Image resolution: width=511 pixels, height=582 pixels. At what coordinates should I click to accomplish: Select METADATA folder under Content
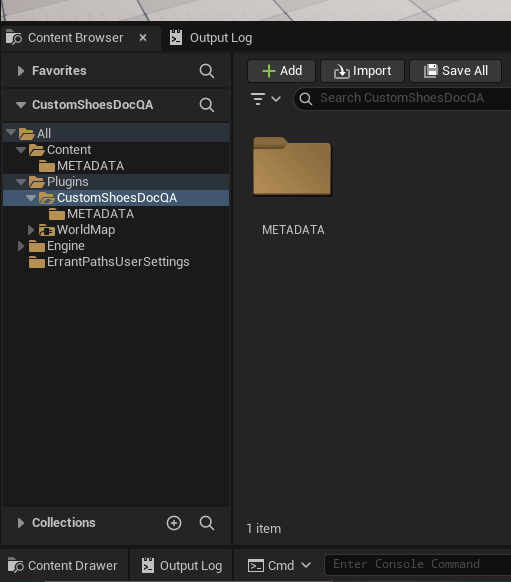point(116,166)
